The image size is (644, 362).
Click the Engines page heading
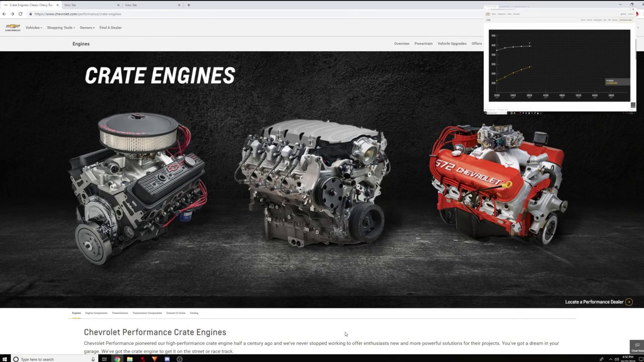click(81, 44)
